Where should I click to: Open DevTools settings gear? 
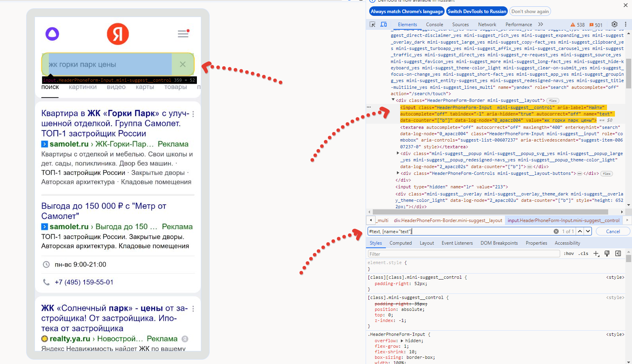click(x=614, y=24)
